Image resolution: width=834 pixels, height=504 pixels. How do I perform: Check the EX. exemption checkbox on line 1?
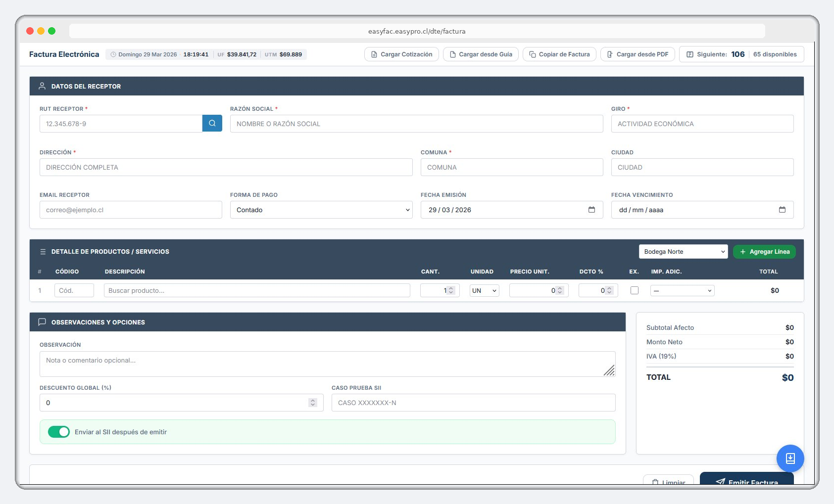pos(635,290)
